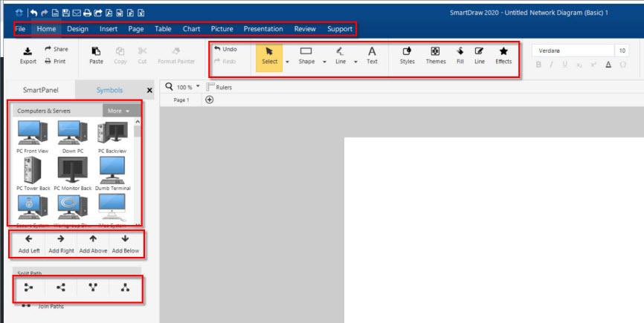
Task: Click the Copy button
Action: [x=120, y=56]
